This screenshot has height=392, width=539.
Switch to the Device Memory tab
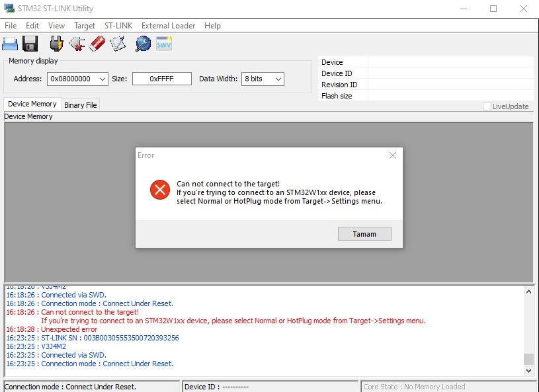(32, 104)
